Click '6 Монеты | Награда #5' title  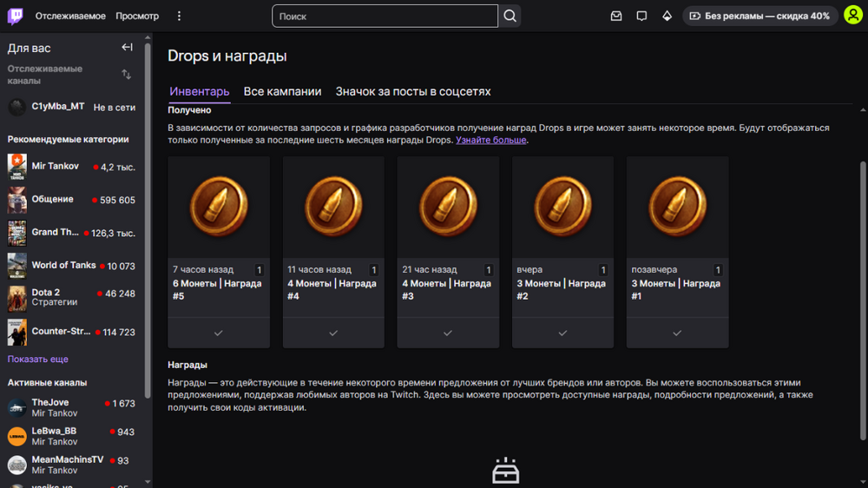(217, 290)
